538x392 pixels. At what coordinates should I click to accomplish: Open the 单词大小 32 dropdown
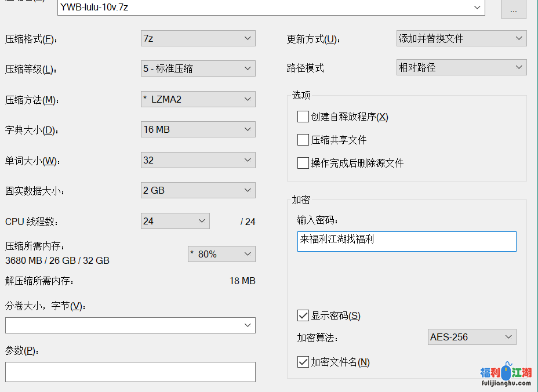tap(198, 160)
